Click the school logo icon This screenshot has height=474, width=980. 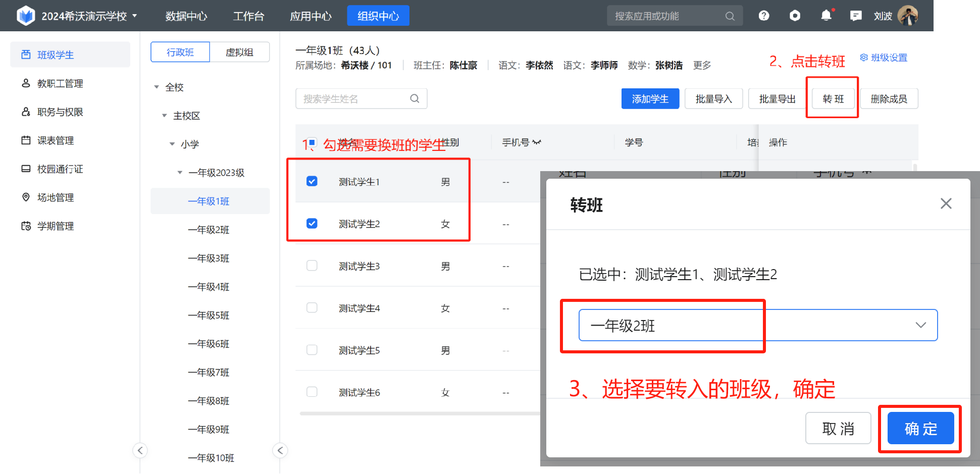click(26, 16)
